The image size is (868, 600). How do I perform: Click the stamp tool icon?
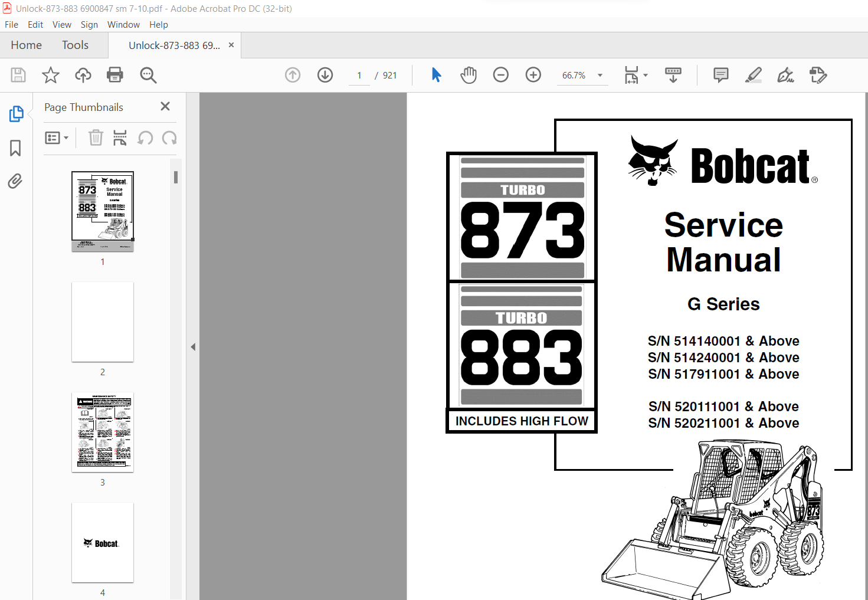[x=818, y=75]
